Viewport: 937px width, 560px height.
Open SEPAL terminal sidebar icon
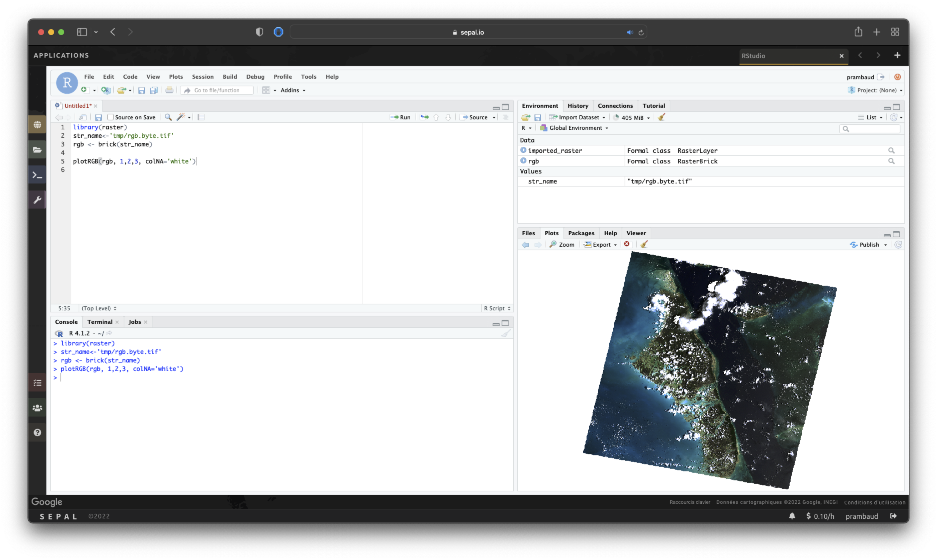37,175
